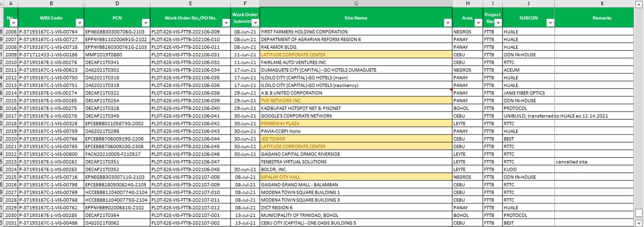Click the PAVIA-CCBPI Iloilo cell

click(x=356, y=131)
